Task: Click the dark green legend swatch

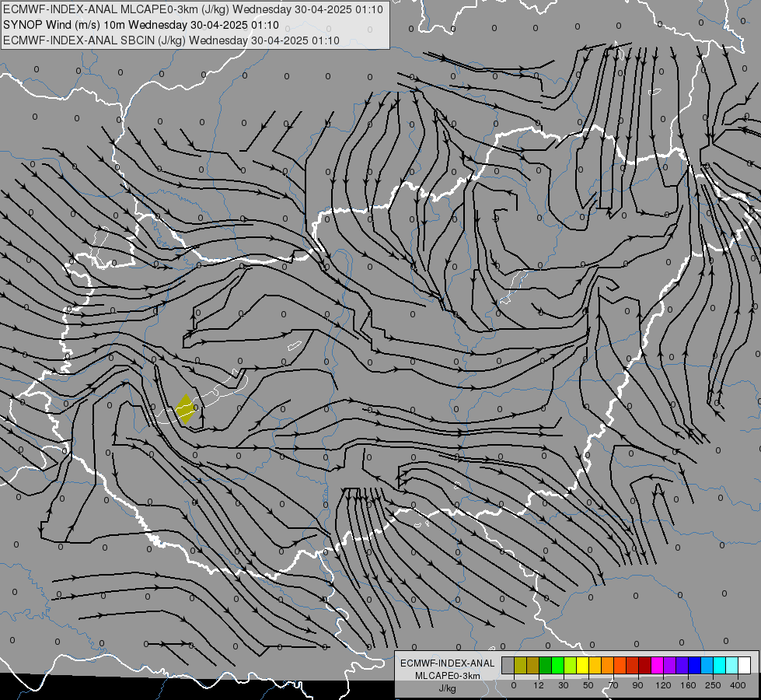Action: point(545,665)
